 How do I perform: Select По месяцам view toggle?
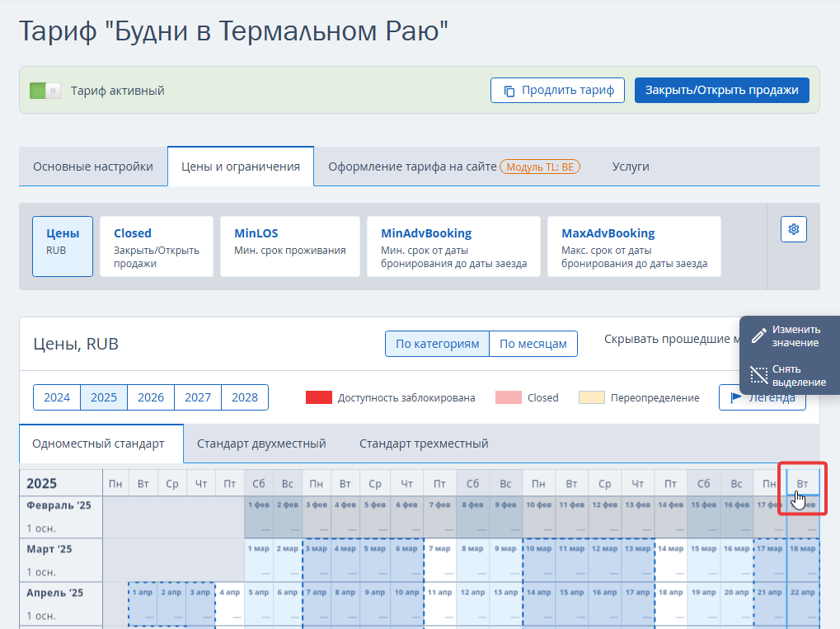[x=533, y=344]
